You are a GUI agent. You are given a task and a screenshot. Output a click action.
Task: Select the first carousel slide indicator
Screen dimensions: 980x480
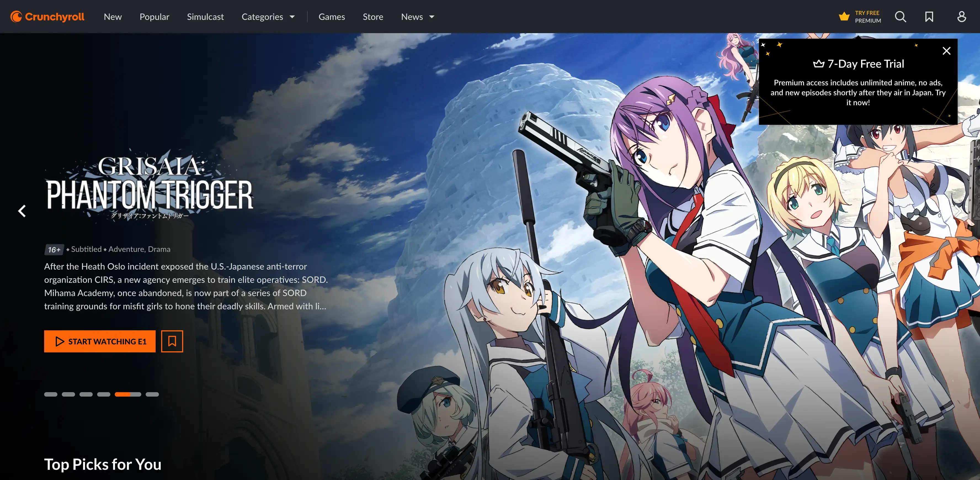[x=50, y=394]
